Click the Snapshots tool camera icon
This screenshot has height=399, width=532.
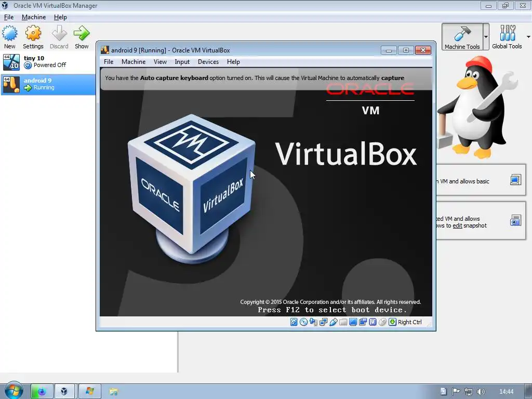[x=515, y=220]
